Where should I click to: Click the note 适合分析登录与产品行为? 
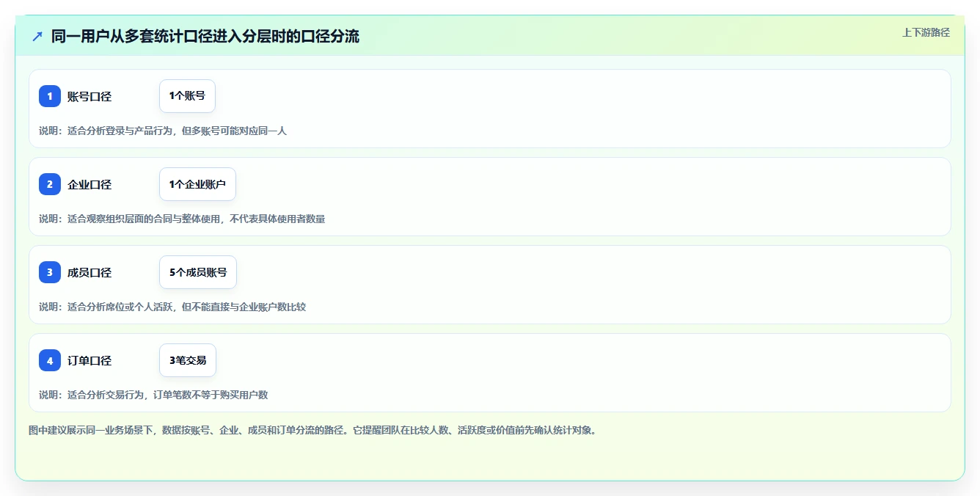[x=162, y=131]
